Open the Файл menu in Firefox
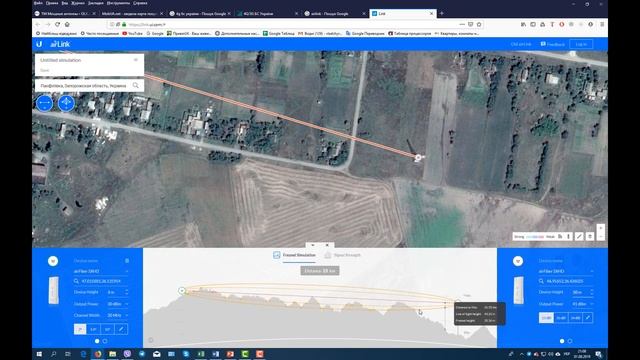The height and width of the screenshot is (360, 640). point(38,3)
